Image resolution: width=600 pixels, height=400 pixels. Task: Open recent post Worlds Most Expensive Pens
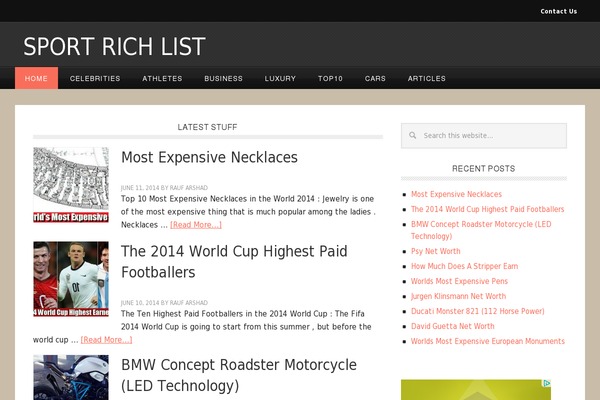coord(459,281)
